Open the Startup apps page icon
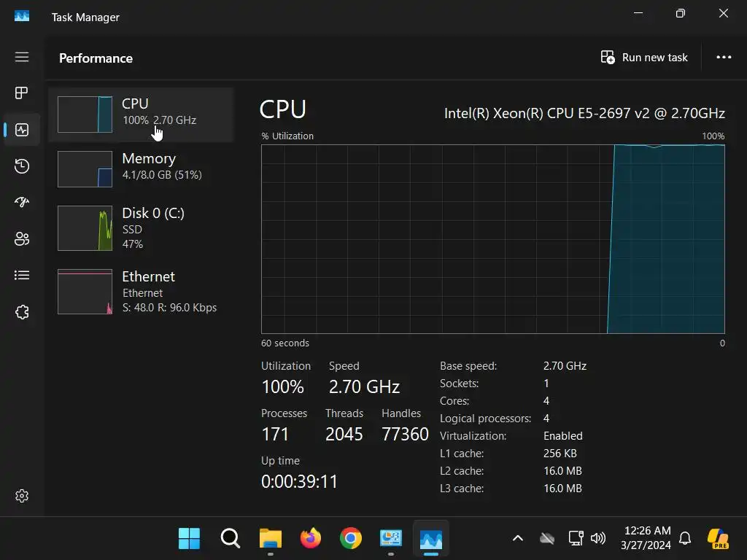The width and height of the screenshot is (747, 560). 21,203
